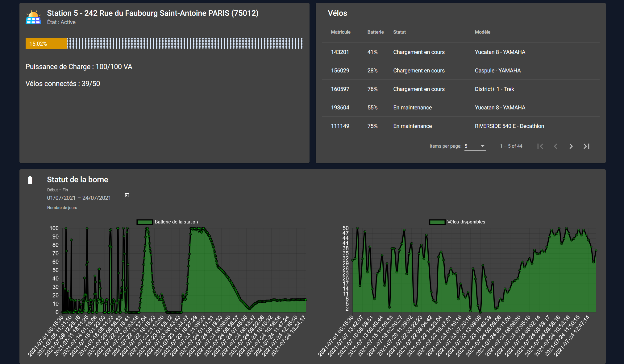
Task: Click the battery icon beside Statut de la borne
Action: [30, 180]
